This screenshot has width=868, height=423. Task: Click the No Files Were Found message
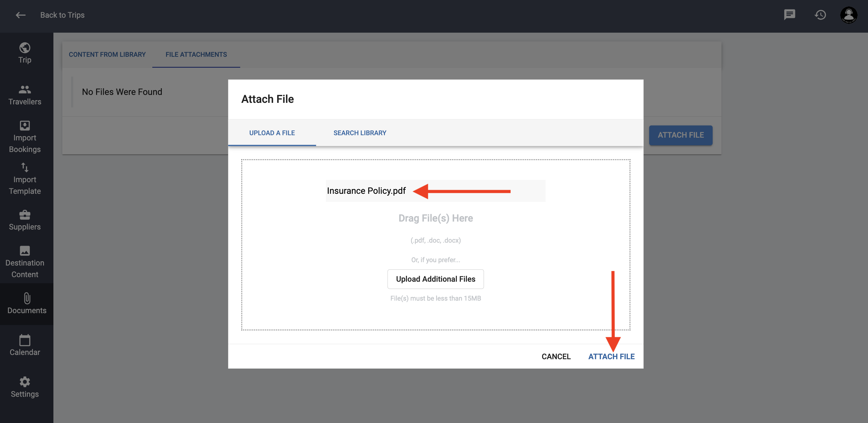click(122, 92)
